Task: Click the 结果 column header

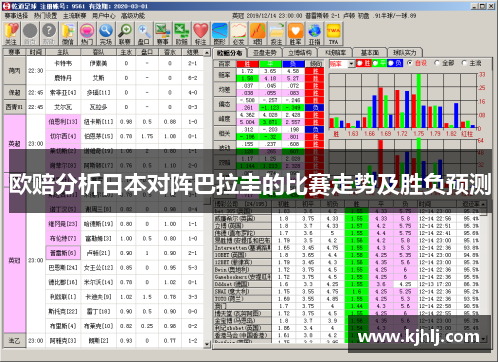Action: pyautogui.click(x=193, y=52)
